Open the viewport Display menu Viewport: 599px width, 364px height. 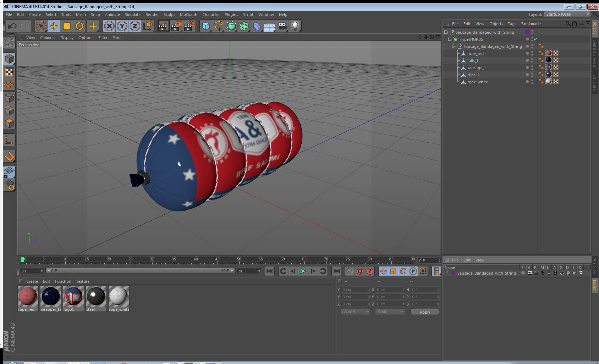tap(67, 38)
